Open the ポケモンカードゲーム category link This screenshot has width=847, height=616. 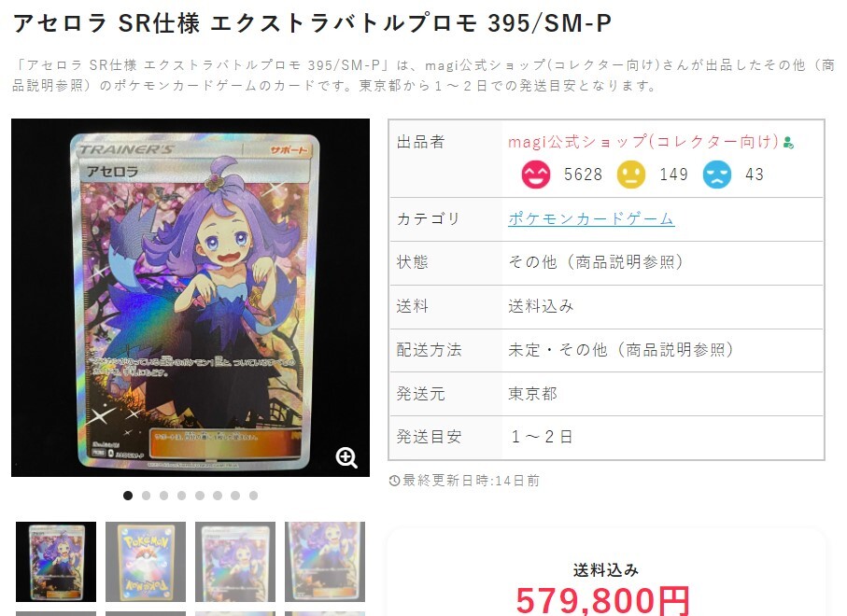591,218
